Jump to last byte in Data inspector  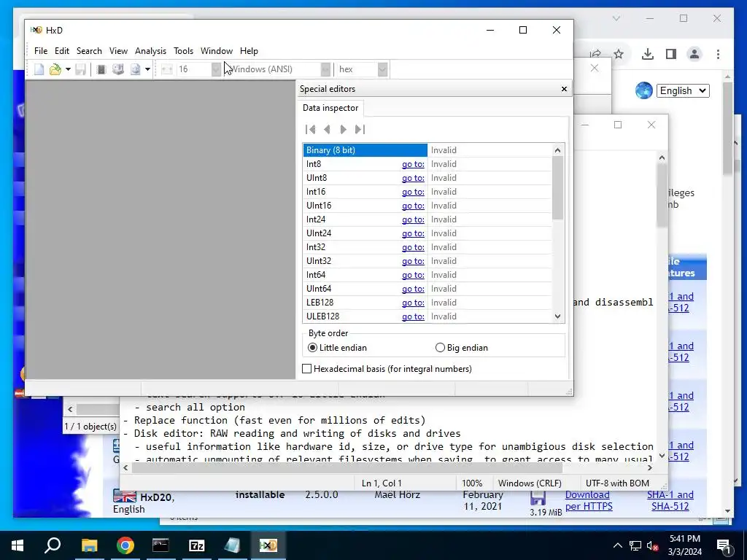click(360, 130)
